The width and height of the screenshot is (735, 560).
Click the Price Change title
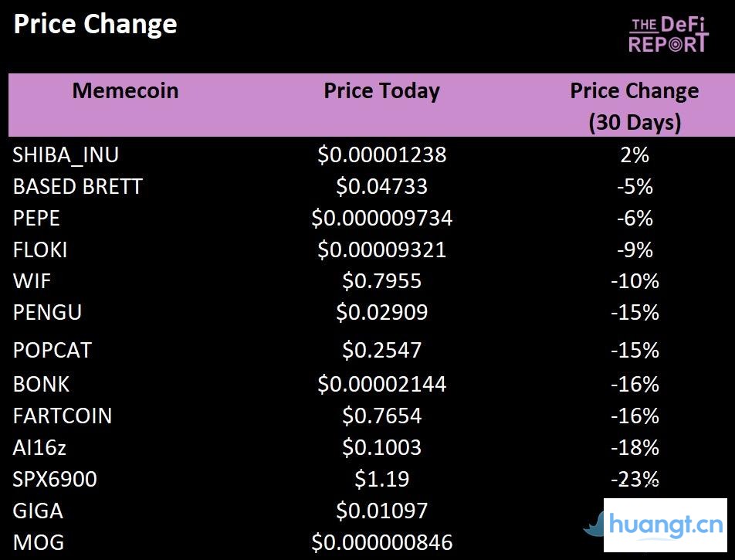pos(95,25)
